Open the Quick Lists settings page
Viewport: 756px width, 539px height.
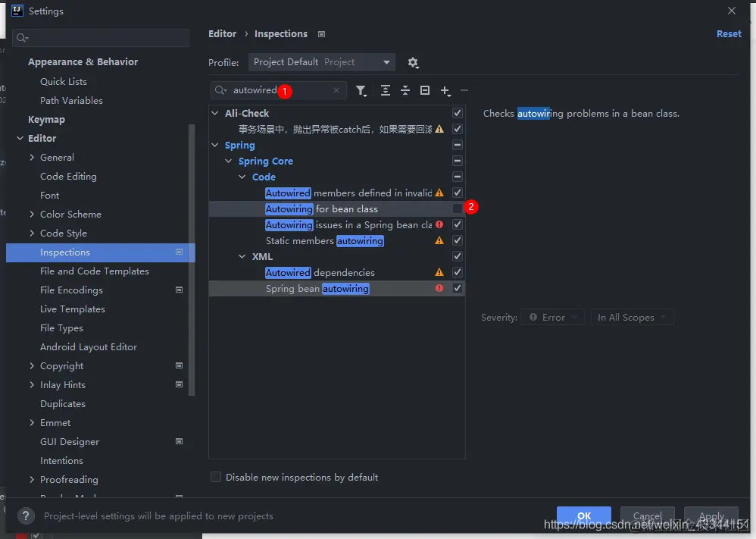click(x=64, y=82)
